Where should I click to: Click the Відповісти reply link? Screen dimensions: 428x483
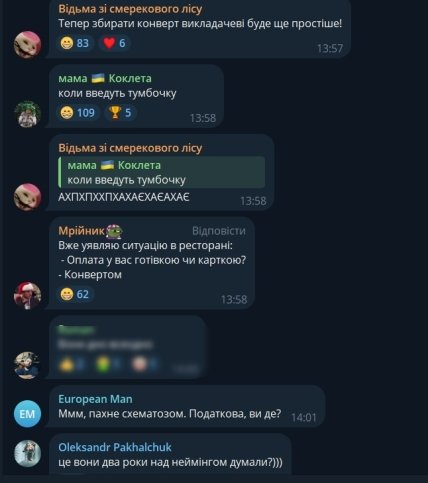[x=219, y=231]
